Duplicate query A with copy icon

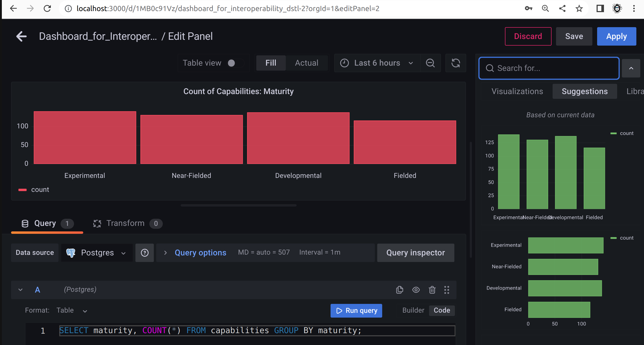(400, 290)
